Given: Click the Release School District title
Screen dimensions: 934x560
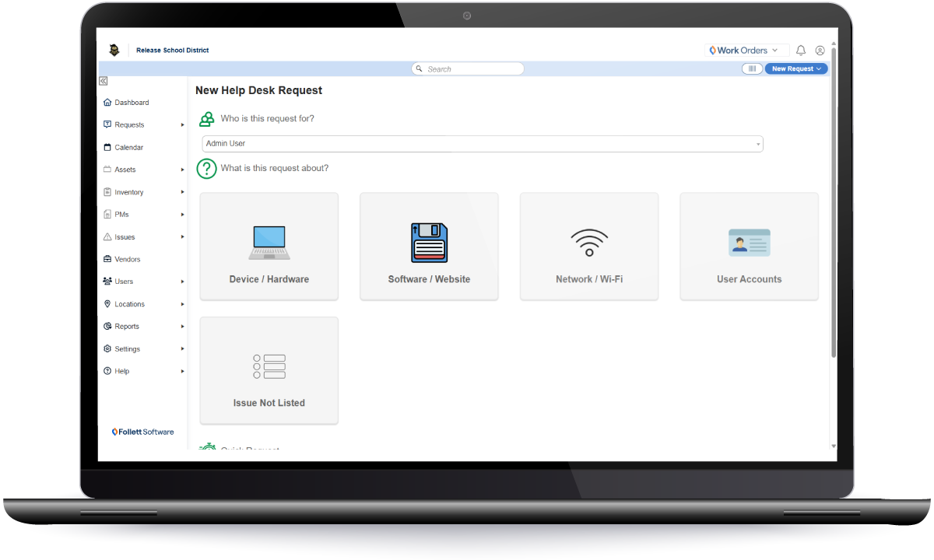Looking at the screenshot, I should pyautogui.click(x=172, y=51).
